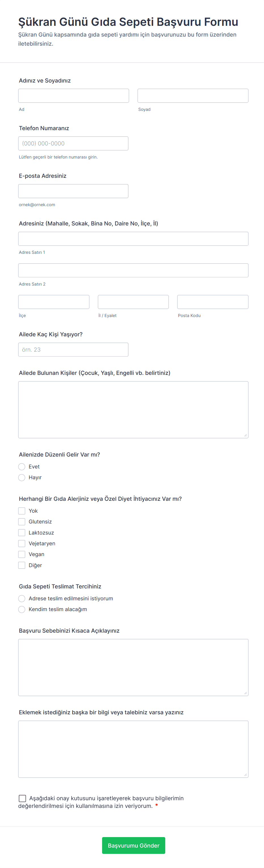Click the Adres Satırı 1 field
This screenshot has width=264, height=868.
[x=133, y=238]
